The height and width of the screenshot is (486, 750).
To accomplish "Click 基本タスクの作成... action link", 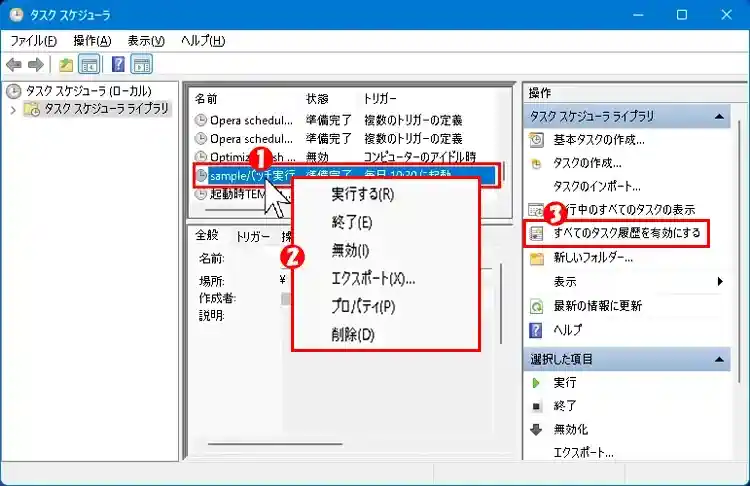I will (x=599, y=140).
